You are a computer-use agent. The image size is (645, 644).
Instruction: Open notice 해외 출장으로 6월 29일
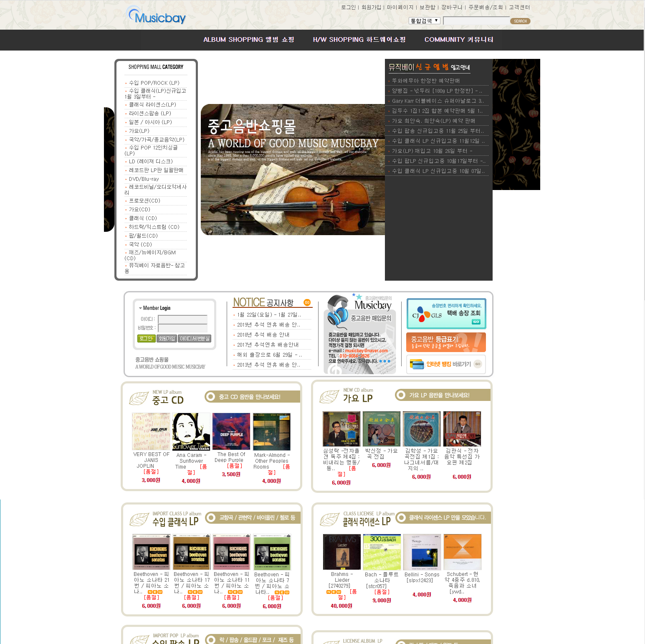(x=269, y=355)
